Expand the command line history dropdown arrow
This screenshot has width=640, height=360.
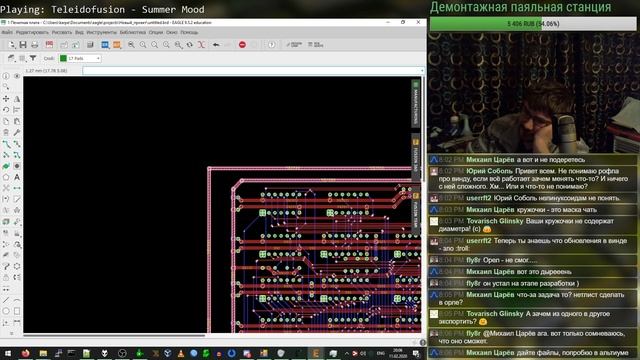pyautogui.click(x=422, y=71)
